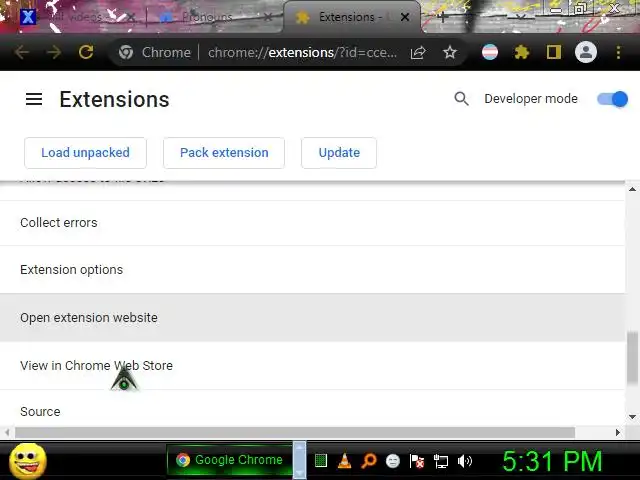
Task: Click the striped flag extension icon in toolbar
Action: click(x=490, y=52)
